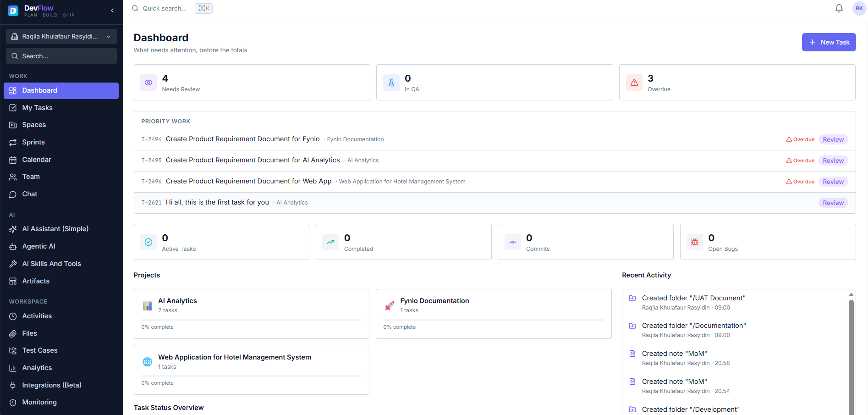Viewport: 868px width, 415px height.
Task: Click the Needs Review eye icon
Action: click(148, 83)
